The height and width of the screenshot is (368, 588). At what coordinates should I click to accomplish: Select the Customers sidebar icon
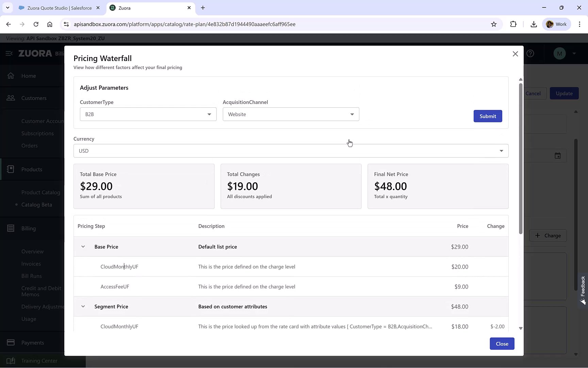11,98
